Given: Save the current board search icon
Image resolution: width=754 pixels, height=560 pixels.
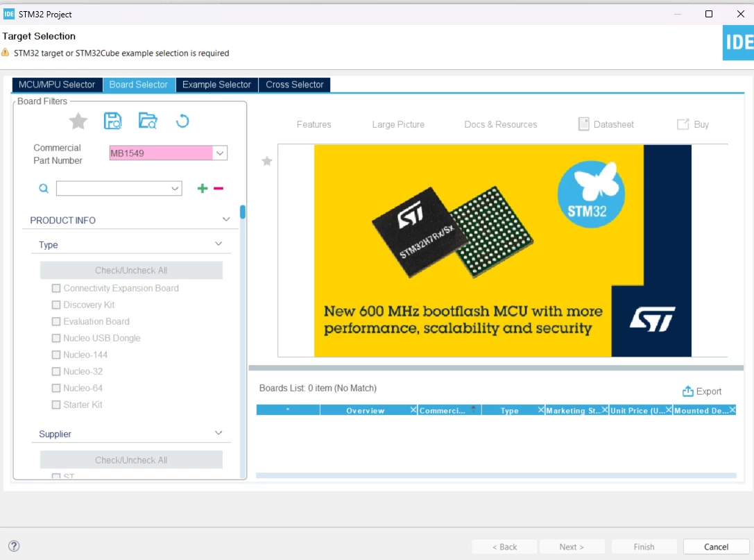Looking at the screenshot, I should tap(113, 121).
